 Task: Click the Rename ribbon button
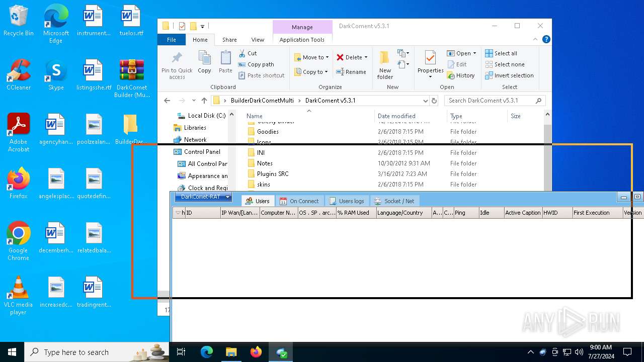[351, 72]
